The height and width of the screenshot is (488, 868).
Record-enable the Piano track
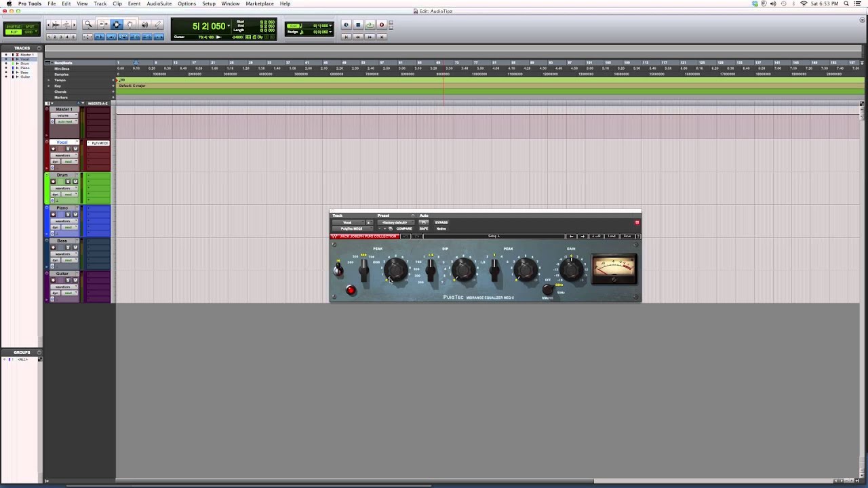tap(54, 214)
